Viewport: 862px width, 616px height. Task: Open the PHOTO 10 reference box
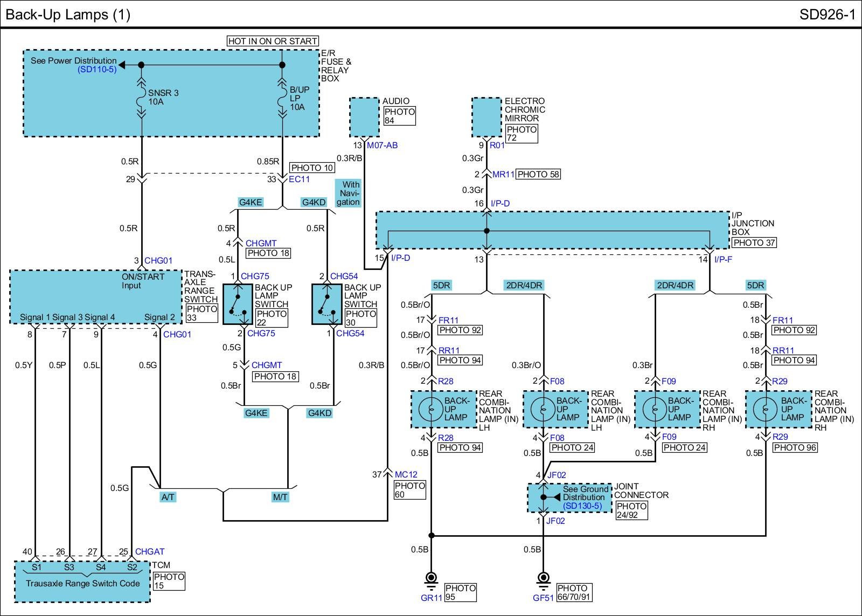coord(312,168)
